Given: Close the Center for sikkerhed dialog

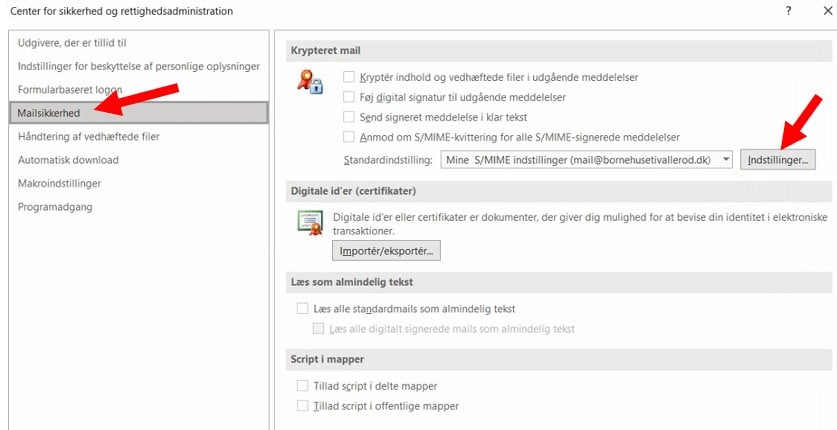Looking at the screenshot, I should pos(827,11).
